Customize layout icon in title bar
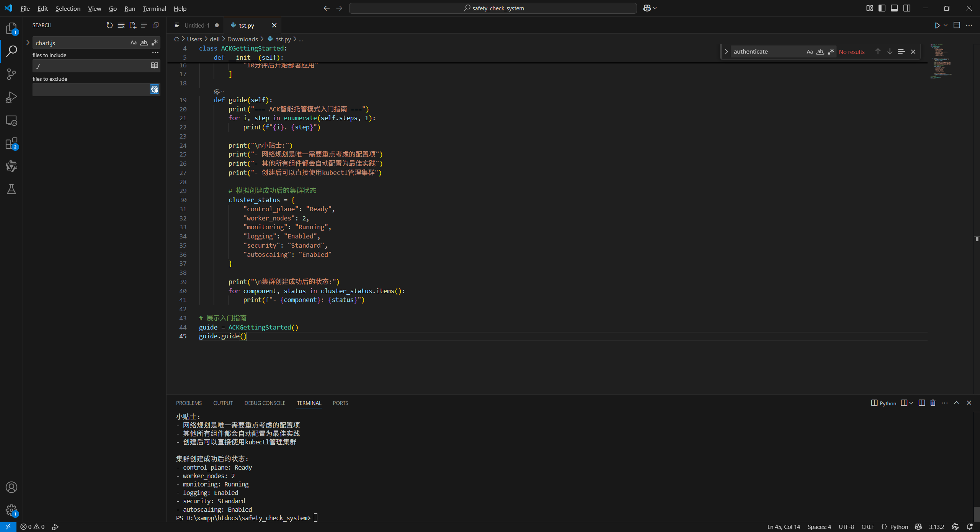 click(869, 8)
